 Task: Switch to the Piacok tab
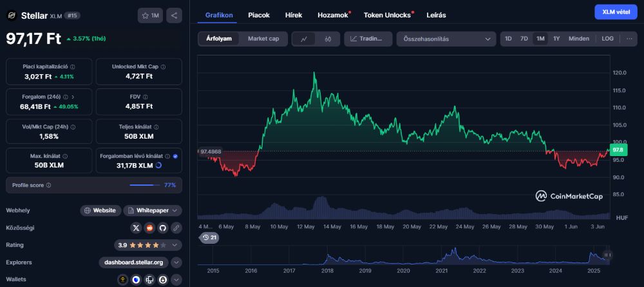pyautogui.click(x=259, y=15)
